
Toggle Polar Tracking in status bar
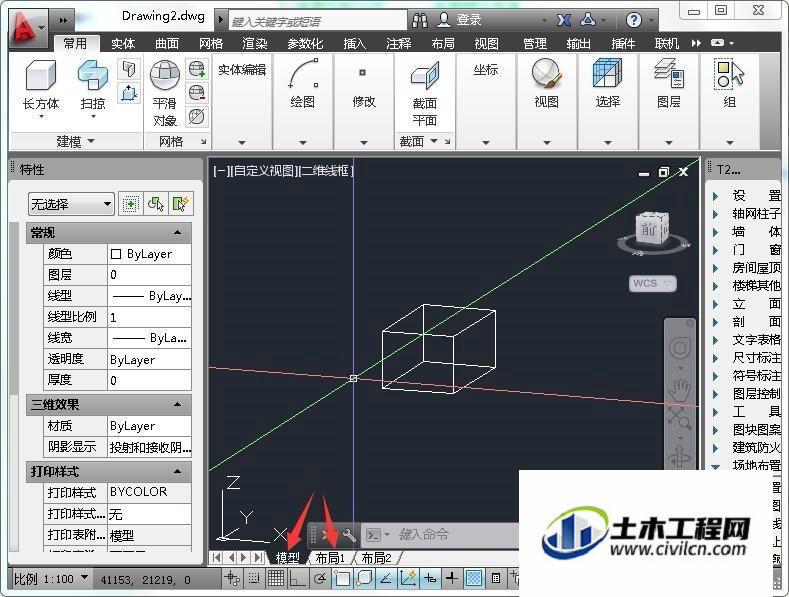tap(320, 579)
